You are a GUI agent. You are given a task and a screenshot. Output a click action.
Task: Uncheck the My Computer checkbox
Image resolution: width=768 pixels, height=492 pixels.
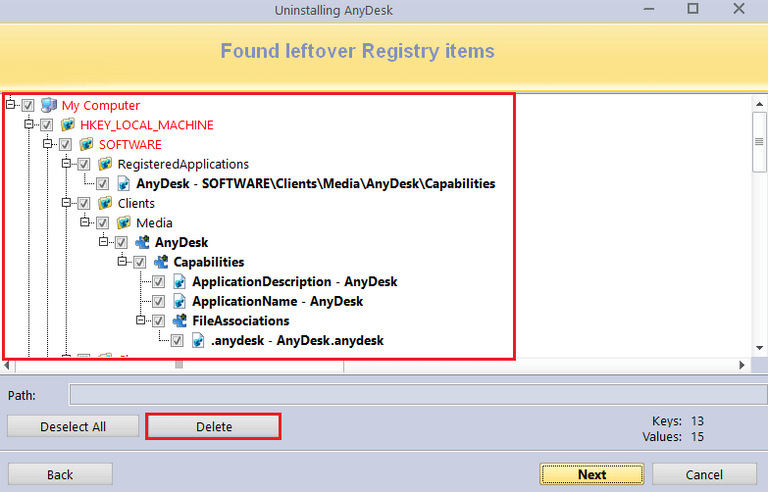pyautogui.click(x=28, y=105)
